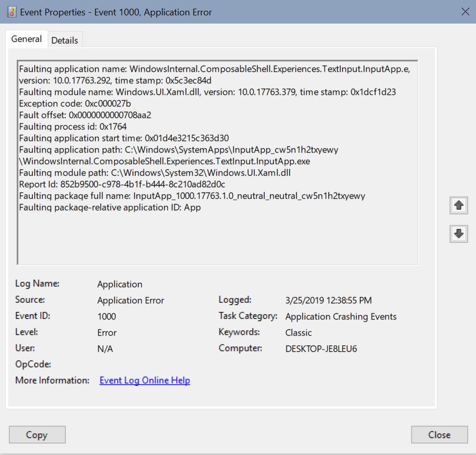Click the Task Category value Application Crashing Events
The width and height of the screenshot is (476, 455).
pyautogui.click(x=341, y=317)
